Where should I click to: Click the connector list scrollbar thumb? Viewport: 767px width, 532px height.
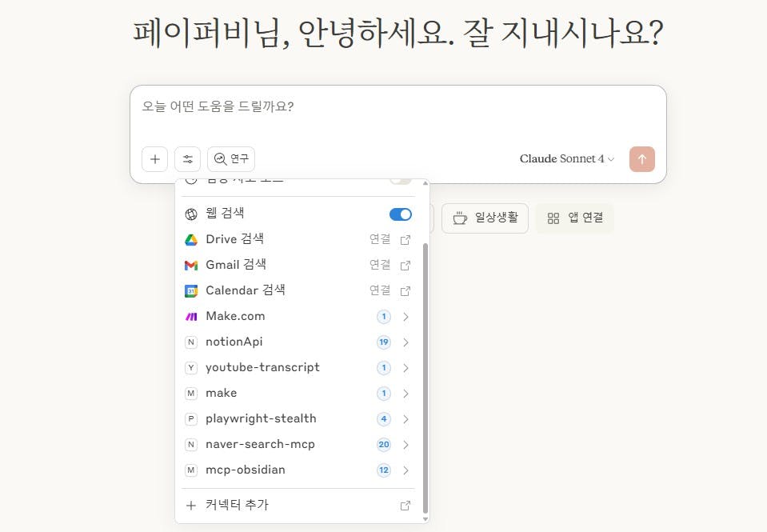(x=425, y=378)
